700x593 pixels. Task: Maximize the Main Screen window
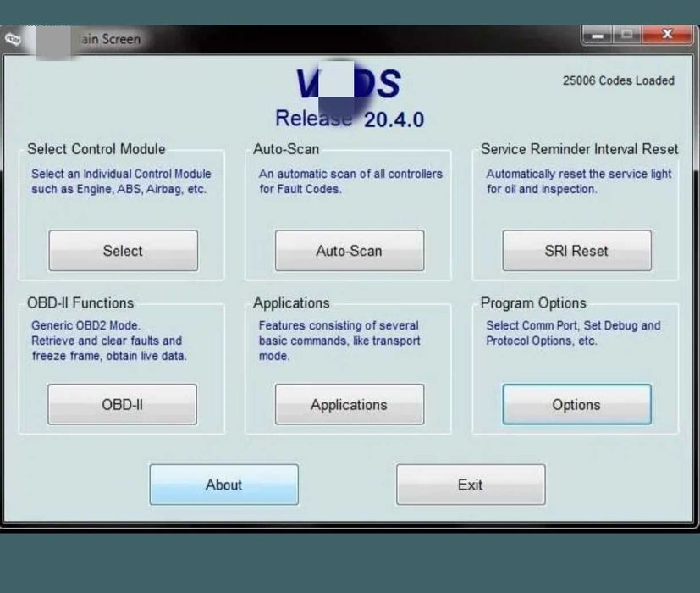(x=627, y=35)
